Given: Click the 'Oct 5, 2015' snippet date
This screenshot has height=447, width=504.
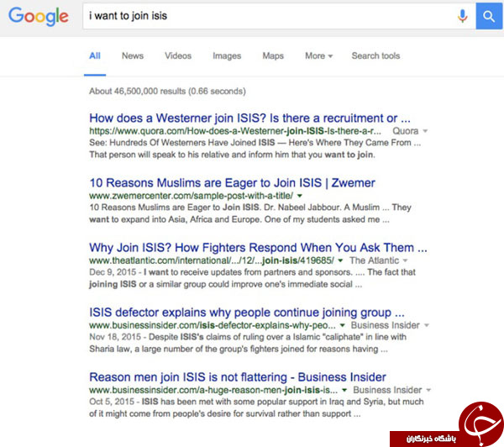Looking at the screenshot, I should pos(112,402).
